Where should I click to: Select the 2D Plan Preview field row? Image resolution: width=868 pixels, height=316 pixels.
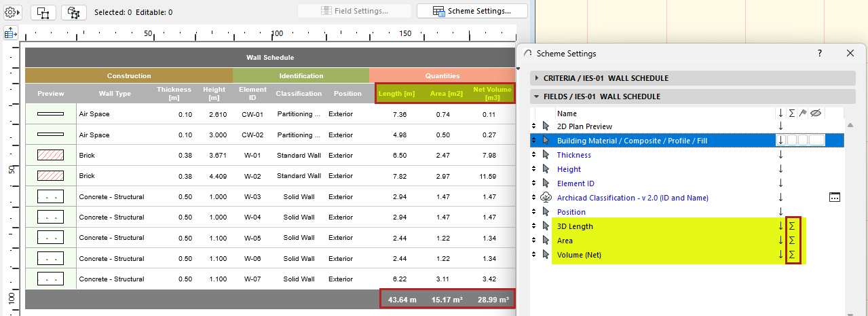pos(687,126)
